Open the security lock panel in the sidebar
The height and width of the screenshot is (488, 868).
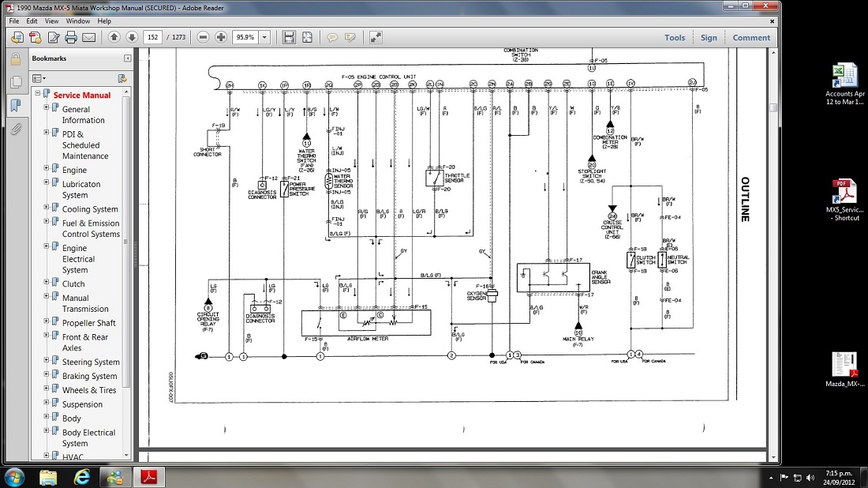coord(16,58)
